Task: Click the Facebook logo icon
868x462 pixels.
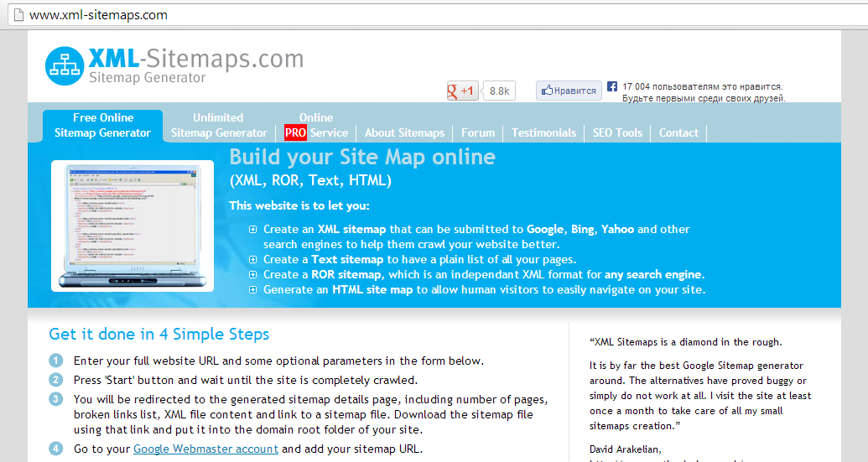Action: tap(611, 86)
